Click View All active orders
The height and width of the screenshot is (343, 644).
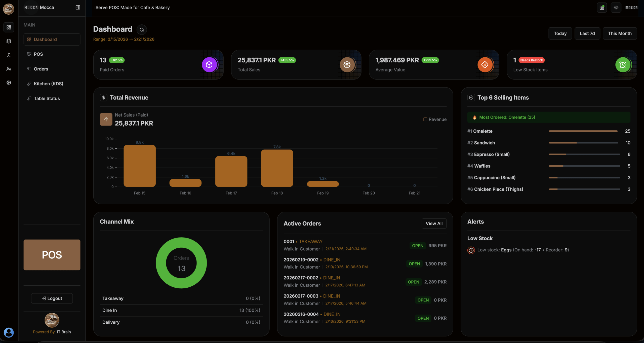pyautogui.click(x=434, y=223)
